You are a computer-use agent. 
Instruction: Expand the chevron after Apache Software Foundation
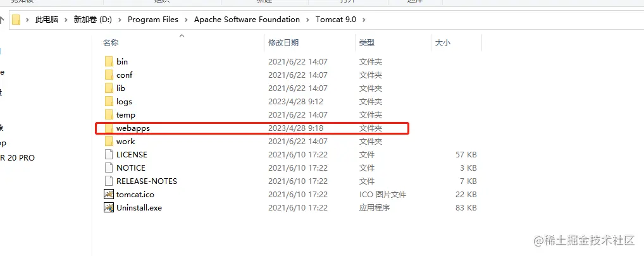click(307, 20)
